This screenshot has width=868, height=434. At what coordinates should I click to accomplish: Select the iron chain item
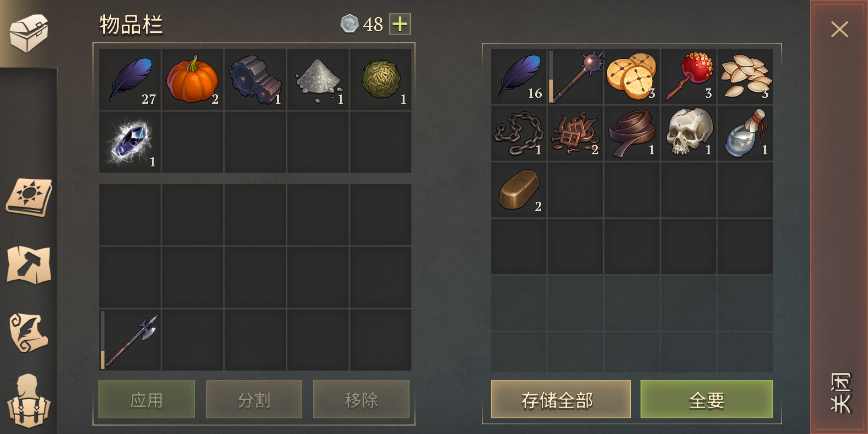point(518,133)
